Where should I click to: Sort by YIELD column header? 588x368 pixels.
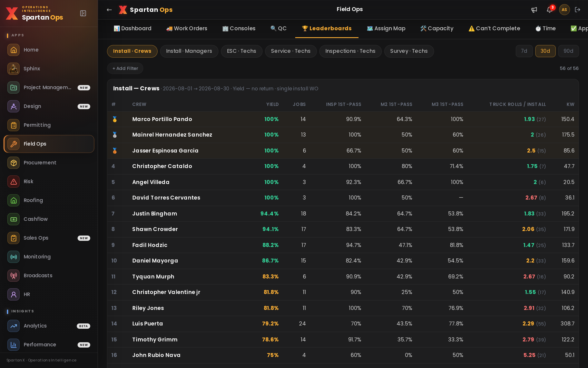[x=272, y=104]
